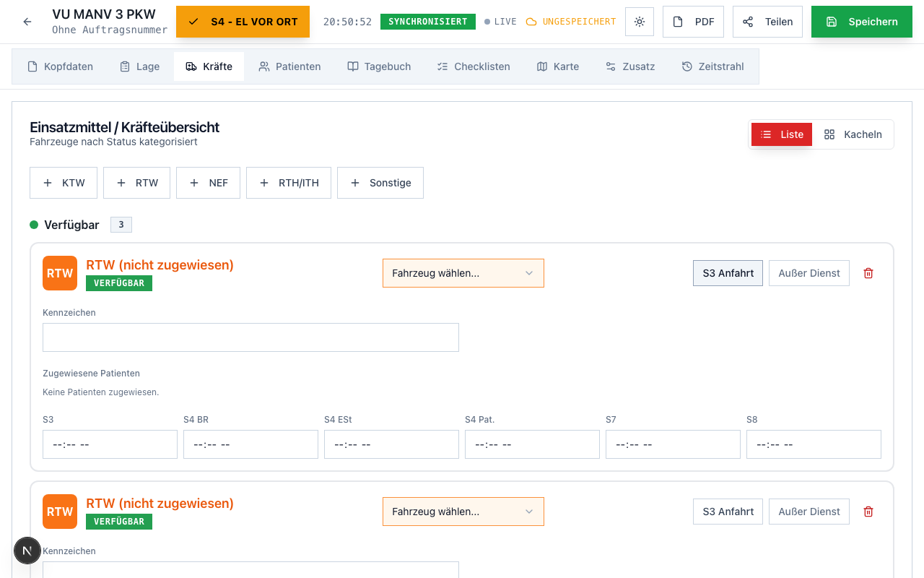This screenshot has width=924, height=578.
Task: Set second RTW to S3 Anfahrt
Action: [728, 512]
